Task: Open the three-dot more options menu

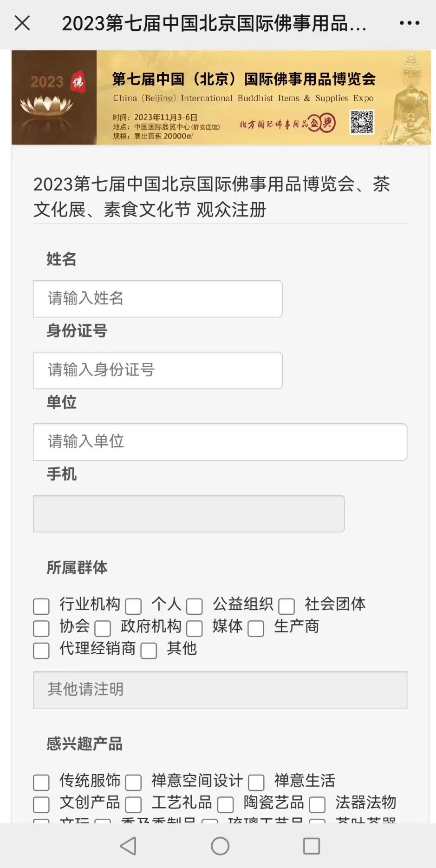Action: coord(409,23)
